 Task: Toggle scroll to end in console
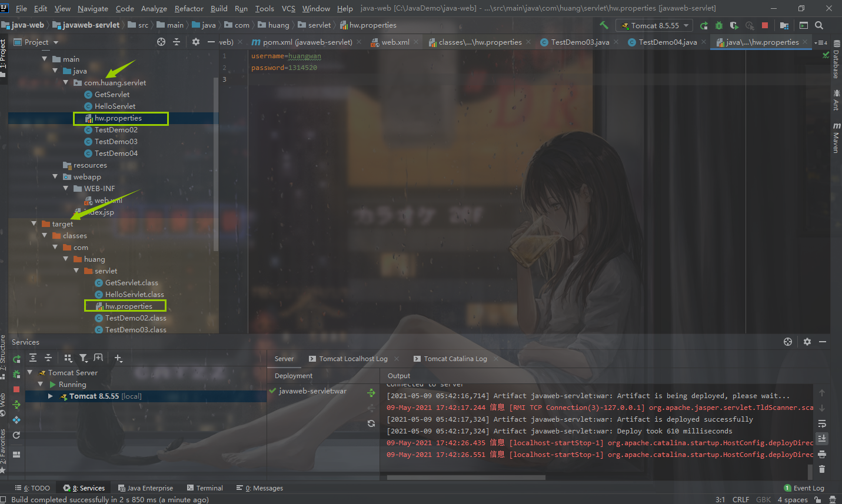pos(822,439)
